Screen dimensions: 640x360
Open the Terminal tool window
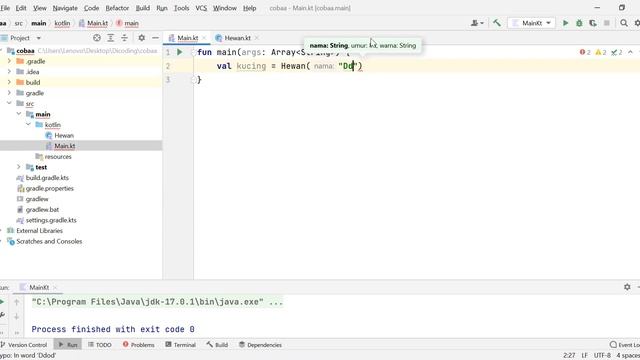click(180, 345)
